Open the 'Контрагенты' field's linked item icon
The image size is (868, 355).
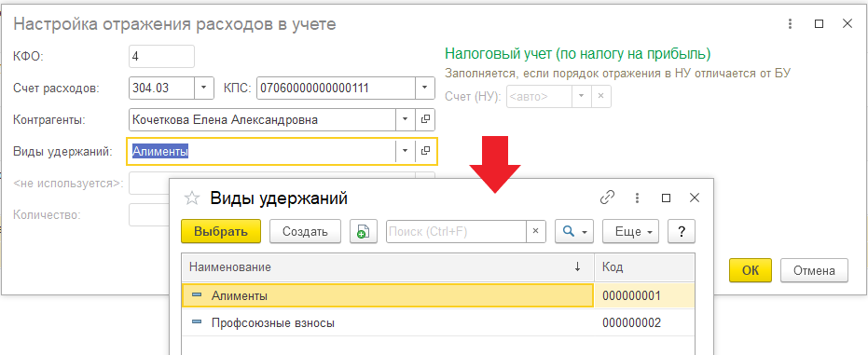pos(425,119)
